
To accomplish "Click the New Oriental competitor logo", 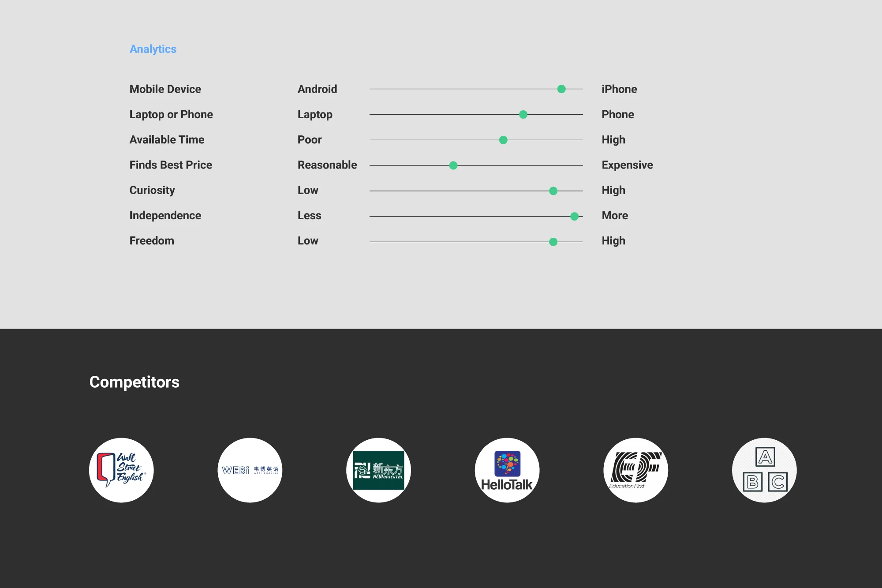I will (x=379, y=470).
